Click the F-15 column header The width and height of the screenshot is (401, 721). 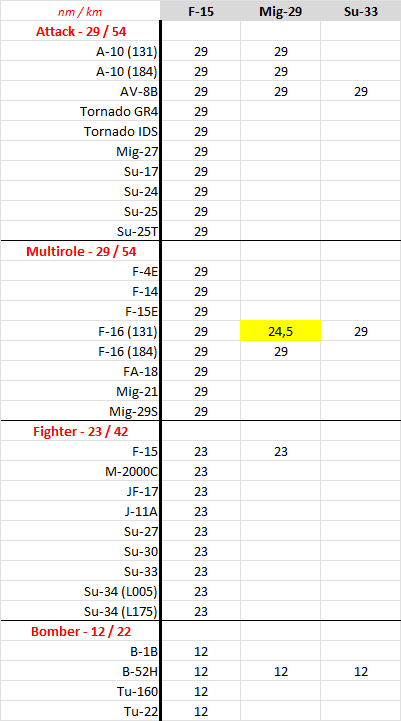200,11
